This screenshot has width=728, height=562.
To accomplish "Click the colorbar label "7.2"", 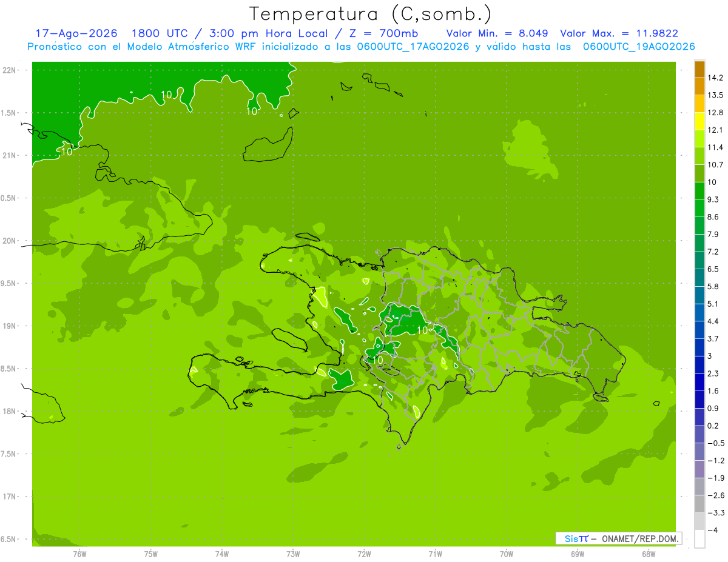I will 713,252.
